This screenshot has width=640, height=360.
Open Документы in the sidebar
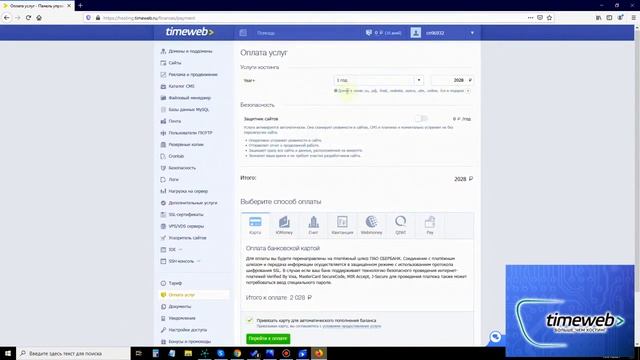point(176,306)
